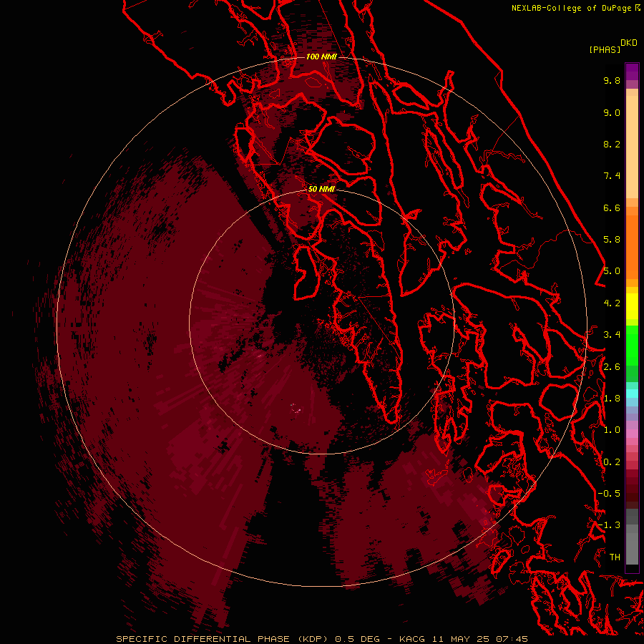Viewport: 644px width, 644px height.
Task: Click the 9.0 value on color scale
Action: pos(612,112)
